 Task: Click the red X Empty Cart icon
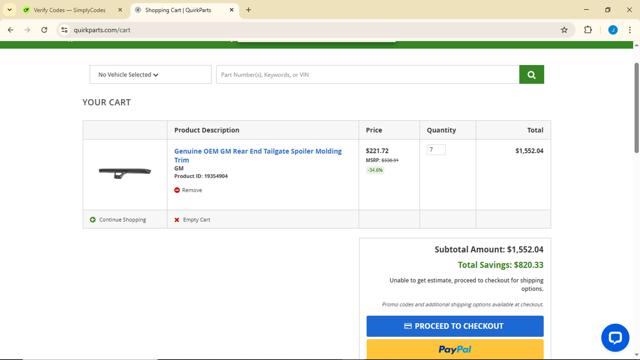point(177,220)
